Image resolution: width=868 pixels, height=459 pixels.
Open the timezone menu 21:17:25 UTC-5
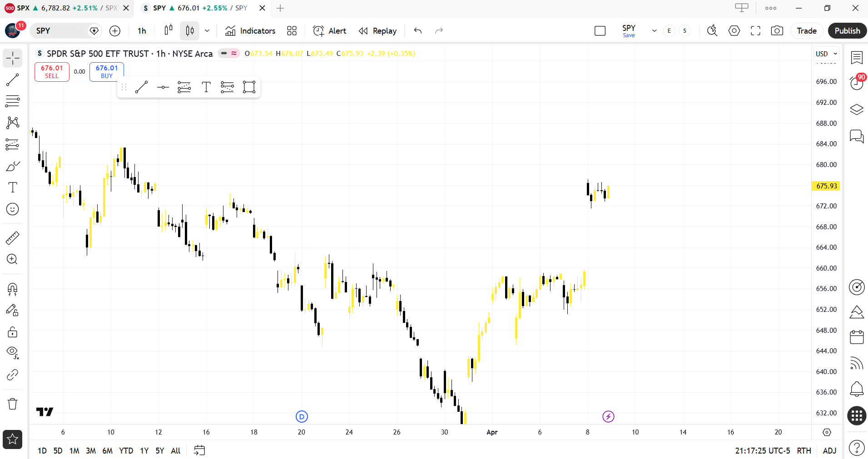[762, 451]
